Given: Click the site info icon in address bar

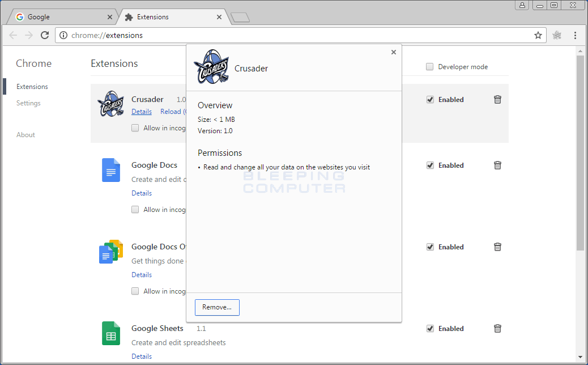Looking at the screenshot, I should click(63, 35).
